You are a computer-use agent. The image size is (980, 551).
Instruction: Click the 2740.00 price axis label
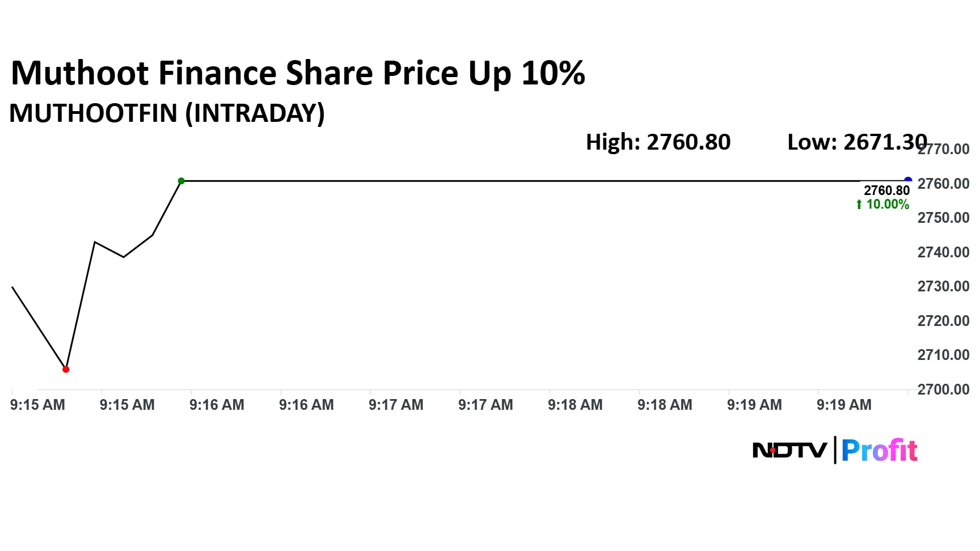943,252
